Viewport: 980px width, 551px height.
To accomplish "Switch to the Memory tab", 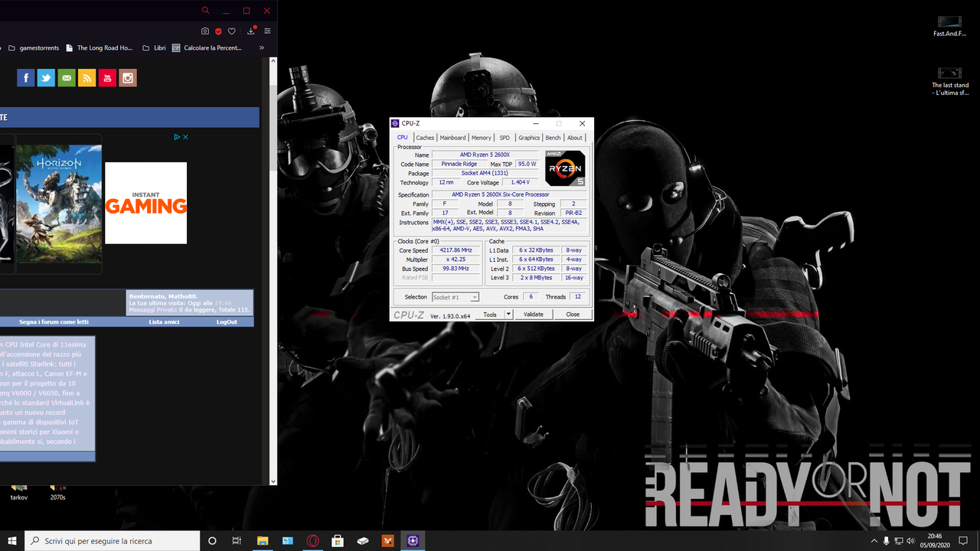I will coord(481,138).
